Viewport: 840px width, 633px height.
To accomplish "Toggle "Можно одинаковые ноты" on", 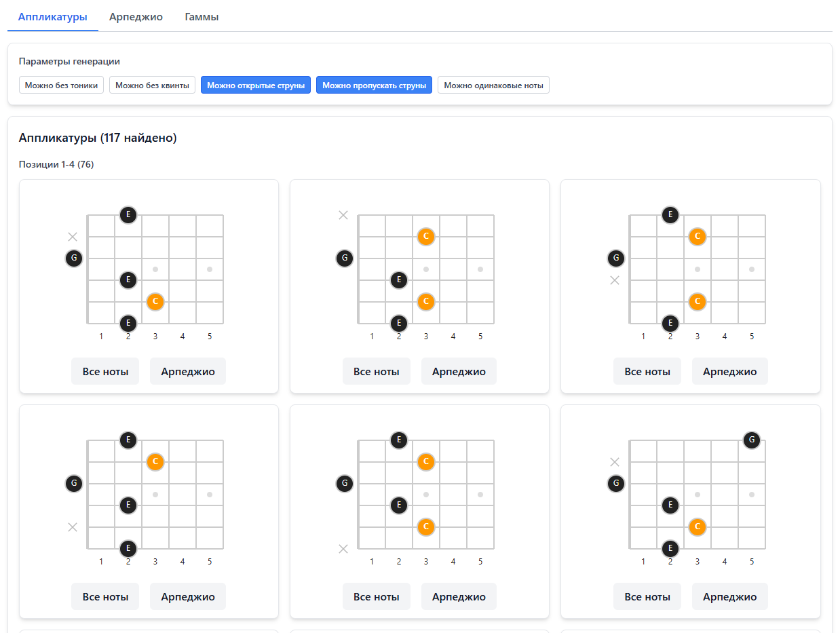I will point(493,85).
